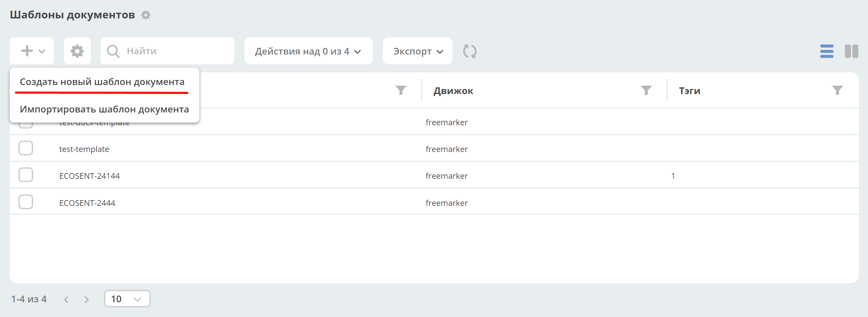
Task: Click the tag value 1 in ECOSENT-24144 row
Action: point(673,176)
